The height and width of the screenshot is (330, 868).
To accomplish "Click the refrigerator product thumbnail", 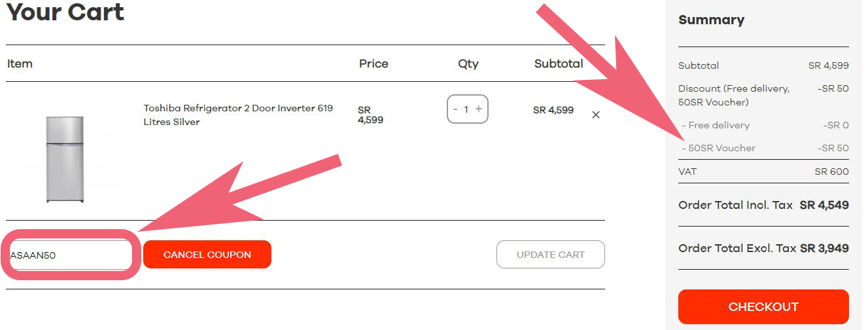I will (x=65, y=159).
